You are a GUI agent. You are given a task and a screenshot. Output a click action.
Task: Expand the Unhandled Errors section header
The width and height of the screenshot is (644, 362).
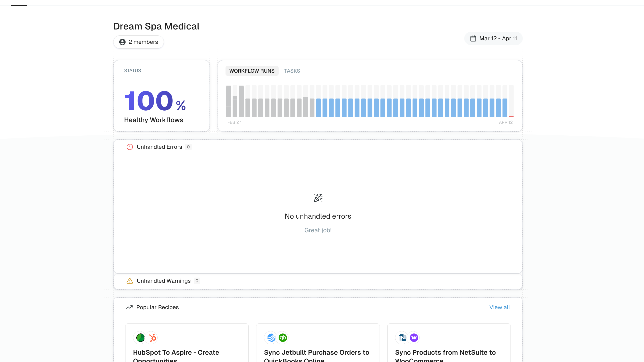[318, 147]
